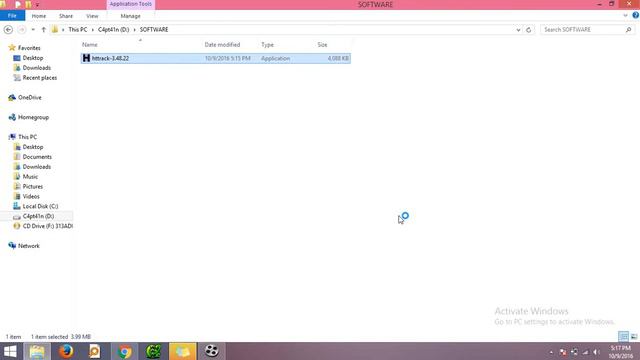Click the httrack application file icon

click(86, 58)
